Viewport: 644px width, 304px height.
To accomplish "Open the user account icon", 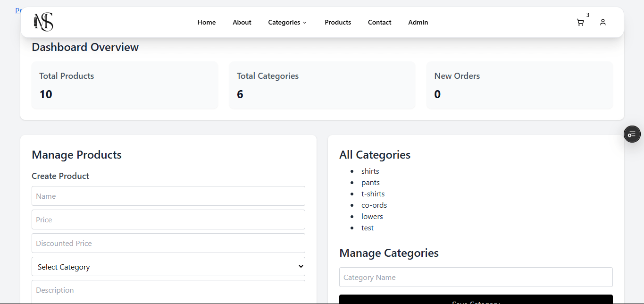I will click(603, 22).
